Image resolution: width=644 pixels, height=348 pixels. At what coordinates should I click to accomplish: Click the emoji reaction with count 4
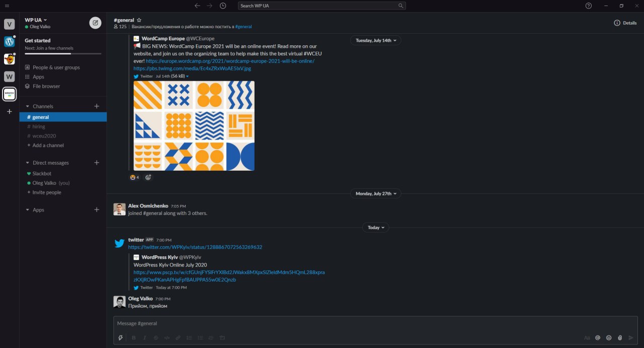click(x=134, y=177)
